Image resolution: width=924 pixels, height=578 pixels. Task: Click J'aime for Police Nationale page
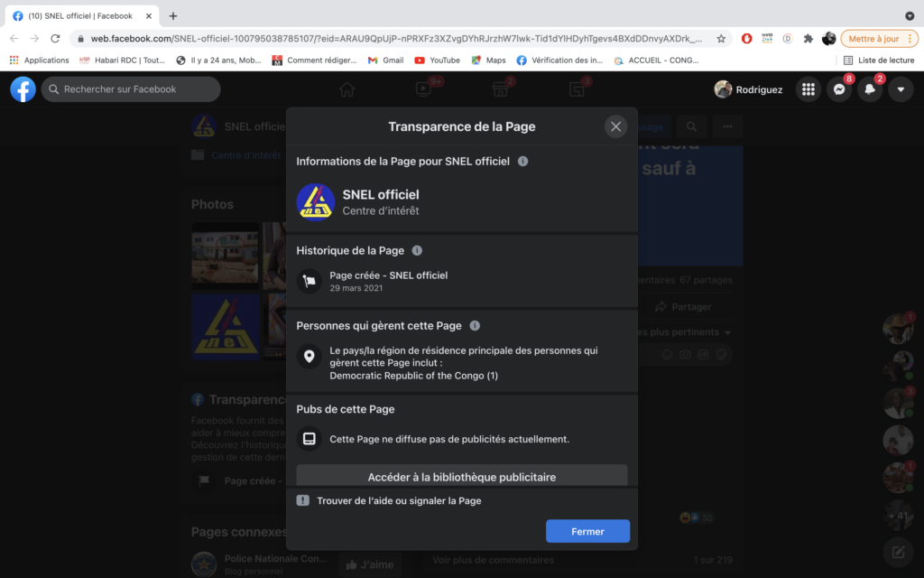coord(370,564)
